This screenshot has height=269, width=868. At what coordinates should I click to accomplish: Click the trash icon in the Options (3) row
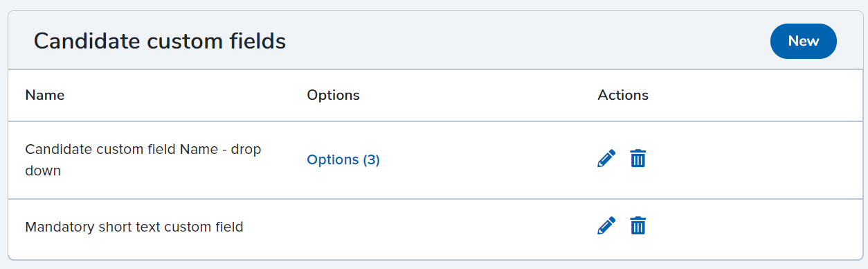click(638, 159)
